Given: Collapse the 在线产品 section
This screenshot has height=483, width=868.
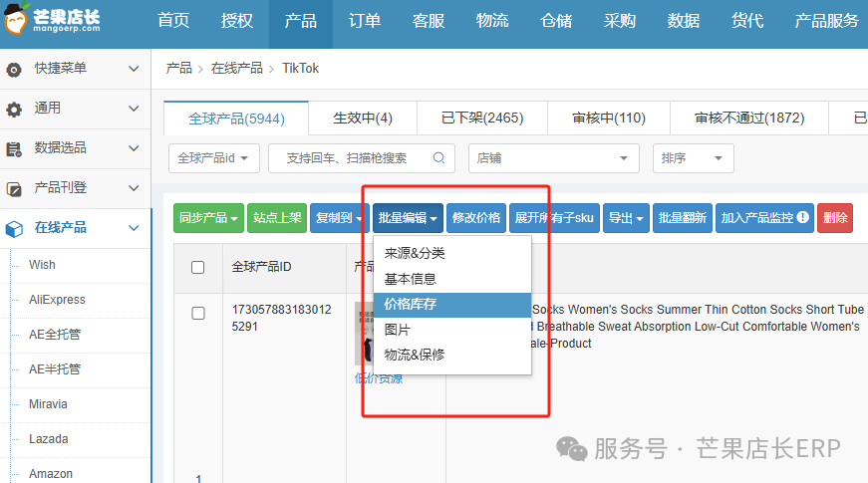Looking at the screenshot, I should click(134, 228).
